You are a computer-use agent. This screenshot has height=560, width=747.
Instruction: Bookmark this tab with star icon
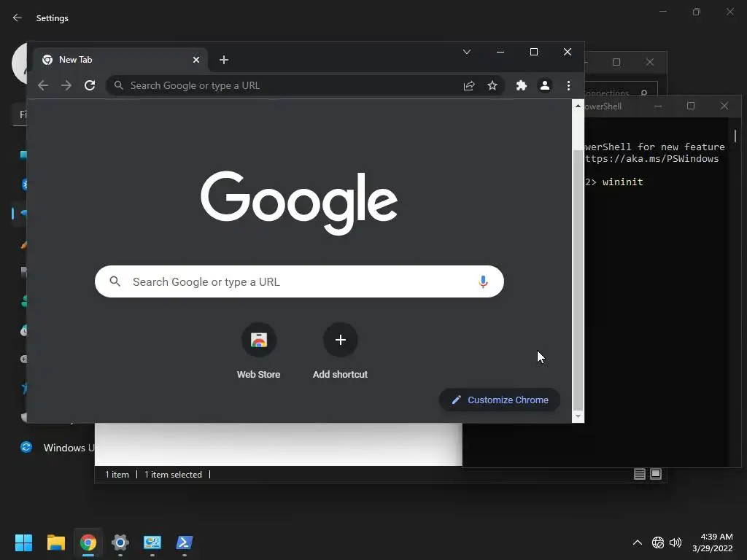[492, 85]
